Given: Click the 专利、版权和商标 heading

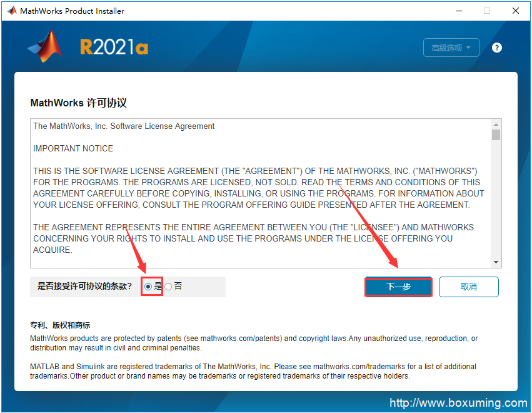Looking at the screenshot, I should pos(60,325).
